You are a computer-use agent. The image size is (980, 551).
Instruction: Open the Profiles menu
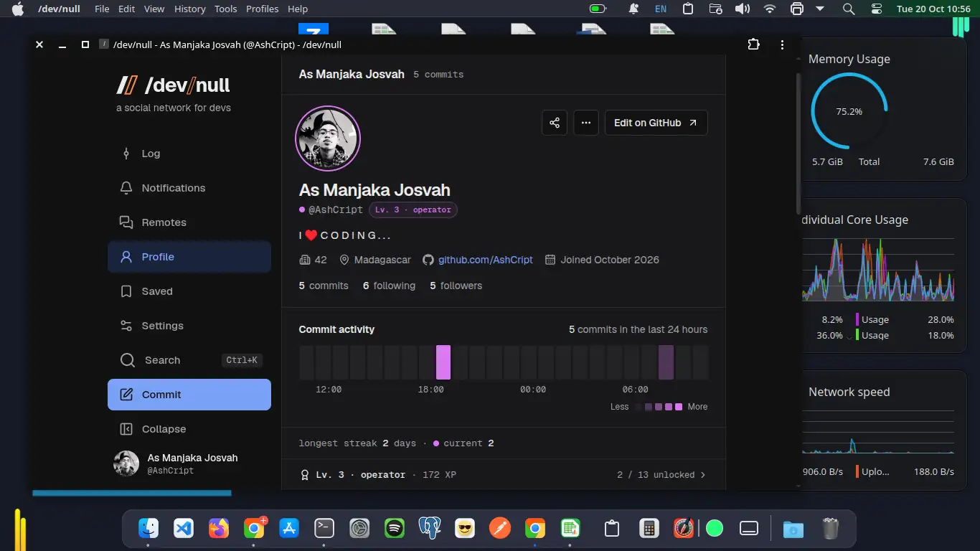(x=262, y=9)
